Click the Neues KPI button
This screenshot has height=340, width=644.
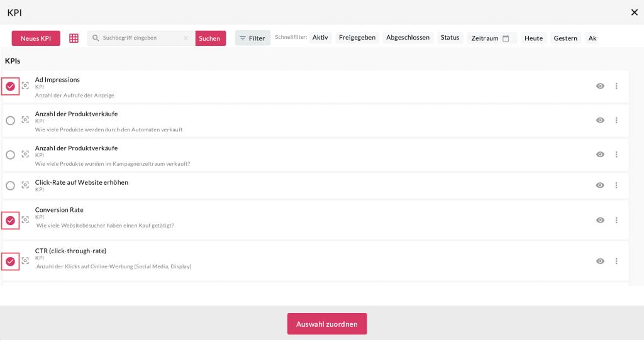coord(36,38)
